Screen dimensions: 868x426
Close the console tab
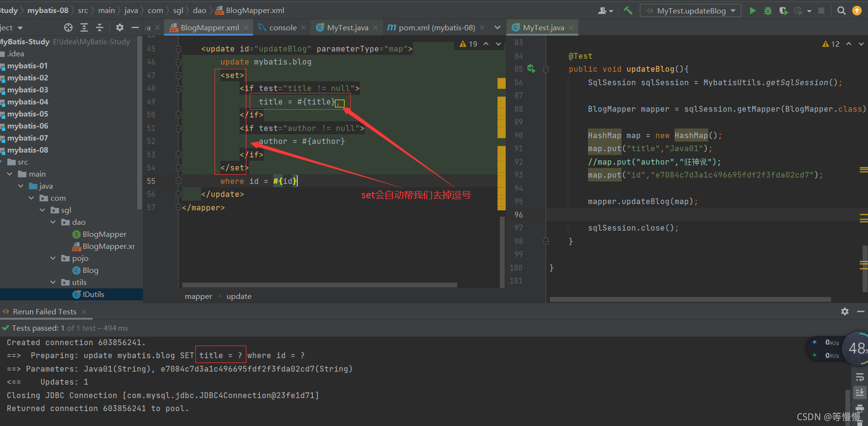(x=304, y=27)
